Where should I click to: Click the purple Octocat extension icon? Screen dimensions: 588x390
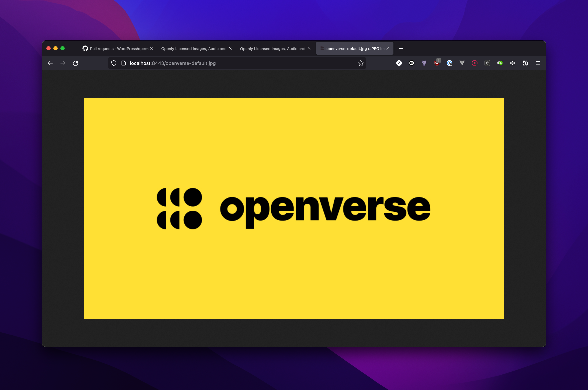tap(424, 63)
